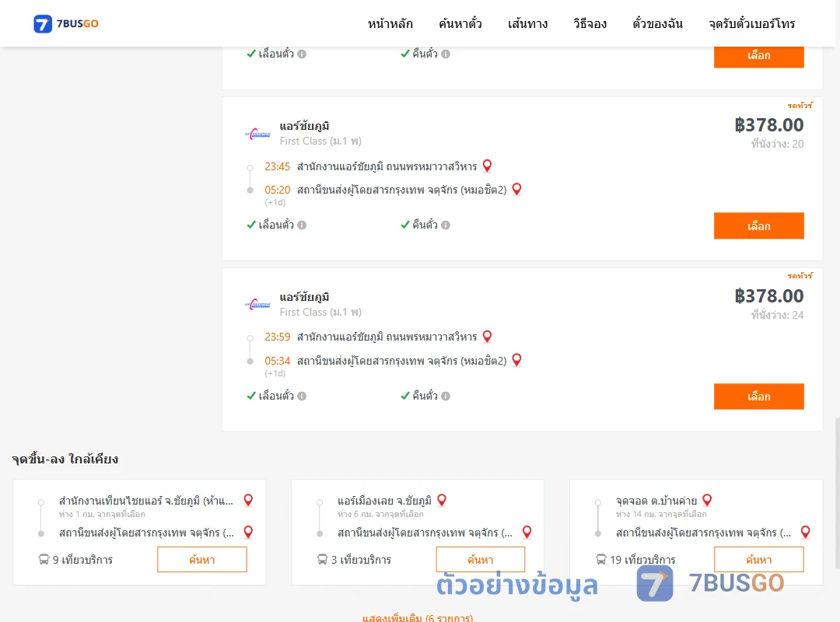Click map pin beside สำนักงานเทียนไชยแอร์ จ.ชัยภูมิ
Screen dimensions: 840x622
coord(248,501)
